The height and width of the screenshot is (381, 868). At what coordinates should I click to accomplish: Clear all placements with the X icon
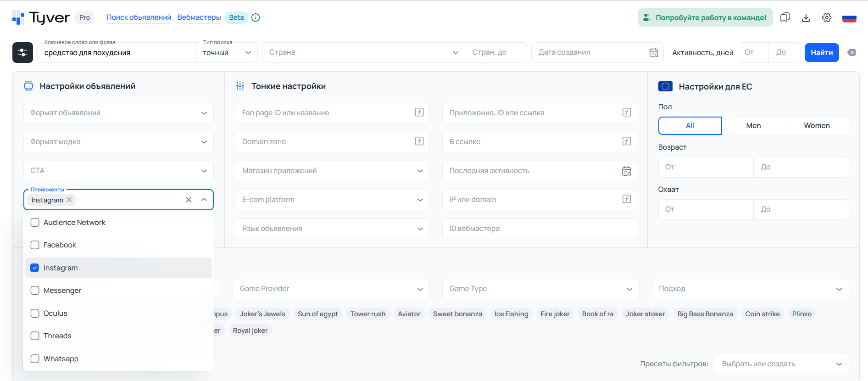point(189,200)
